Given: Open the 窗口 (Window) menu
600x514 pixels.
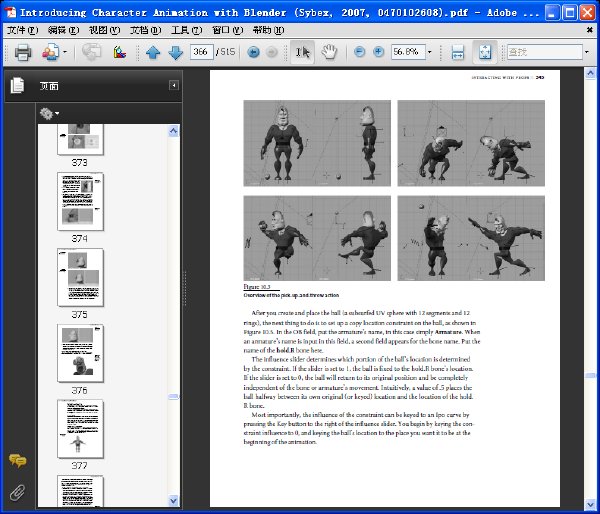Looking at the screenshot, I should (228, 30).
